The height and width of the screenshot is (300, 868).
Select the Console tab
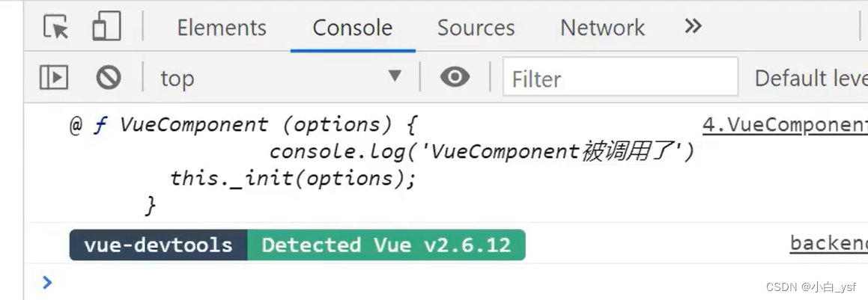(353, 28)
